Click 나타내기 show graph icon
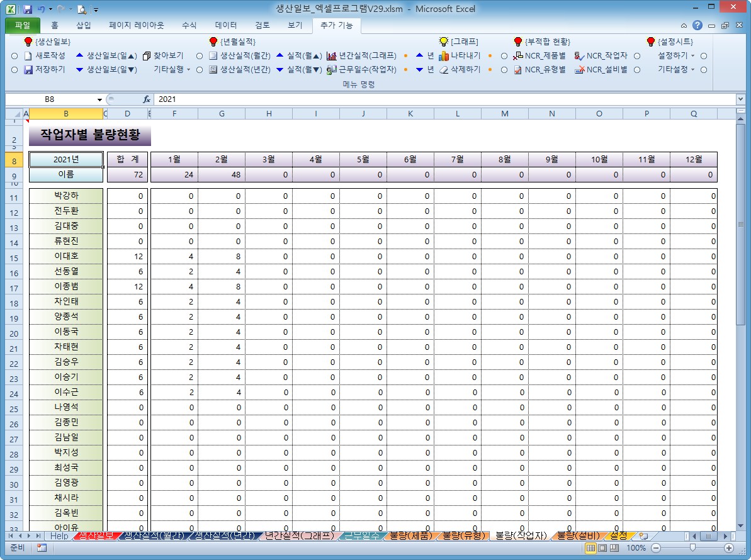 coord(444,56)
